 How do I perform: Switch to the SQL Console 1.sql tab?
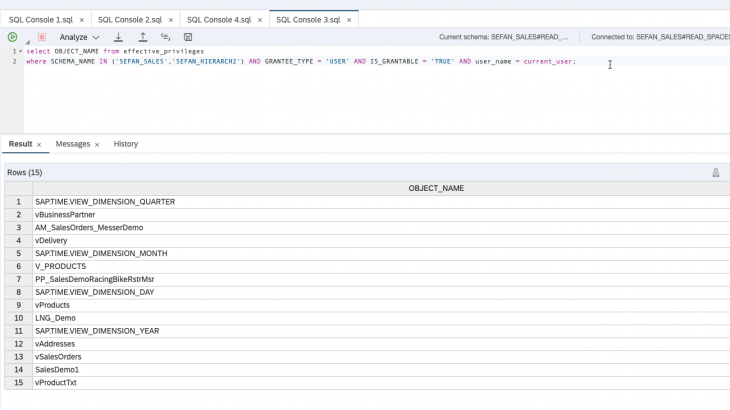coord(41,20)
